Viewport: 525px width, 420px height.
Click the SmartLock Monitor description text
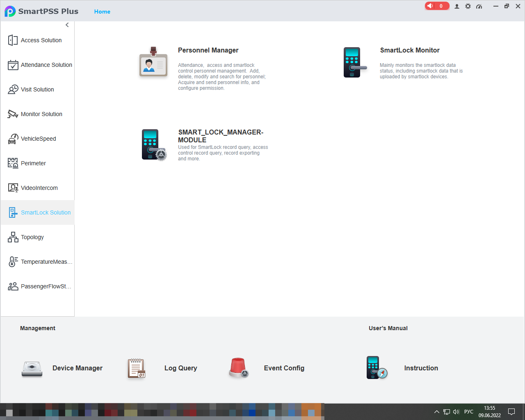click(x=421, y=71)
